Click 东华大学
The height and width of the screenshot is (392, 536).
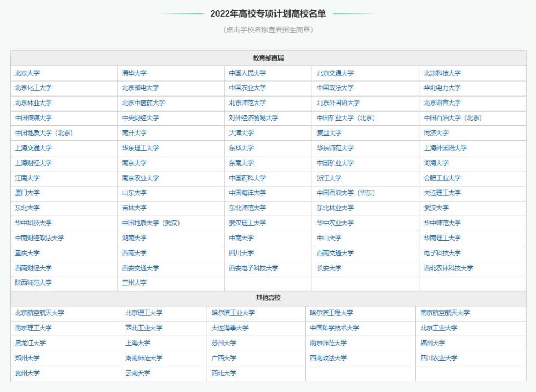[x=241, y=148]
